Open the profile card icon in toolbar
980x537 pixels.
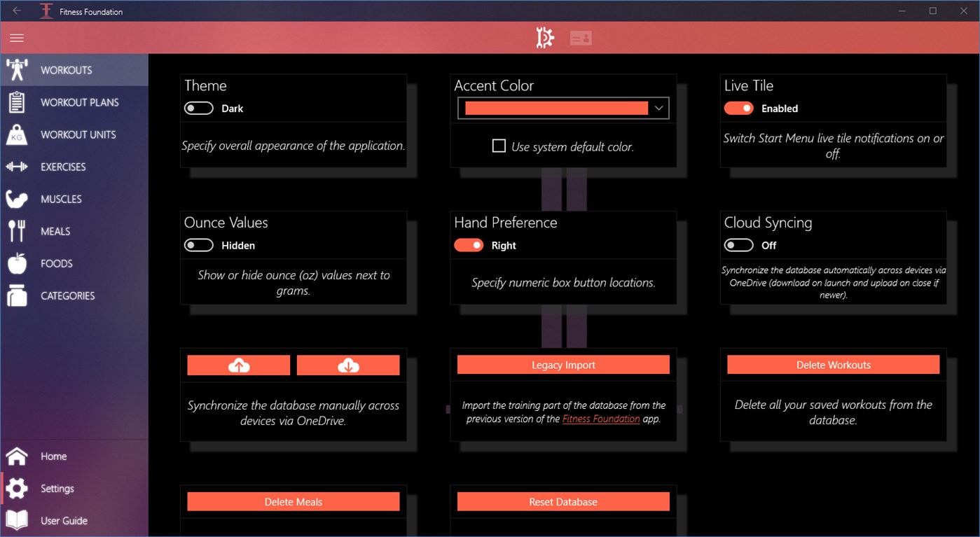582,37
